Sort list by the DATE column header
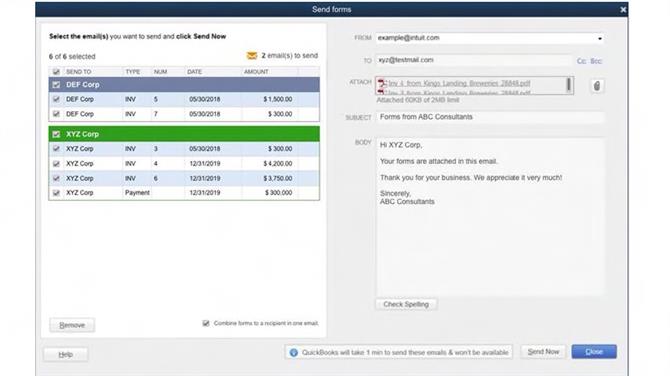Viewport: 670px width, 376px height. 194,72
